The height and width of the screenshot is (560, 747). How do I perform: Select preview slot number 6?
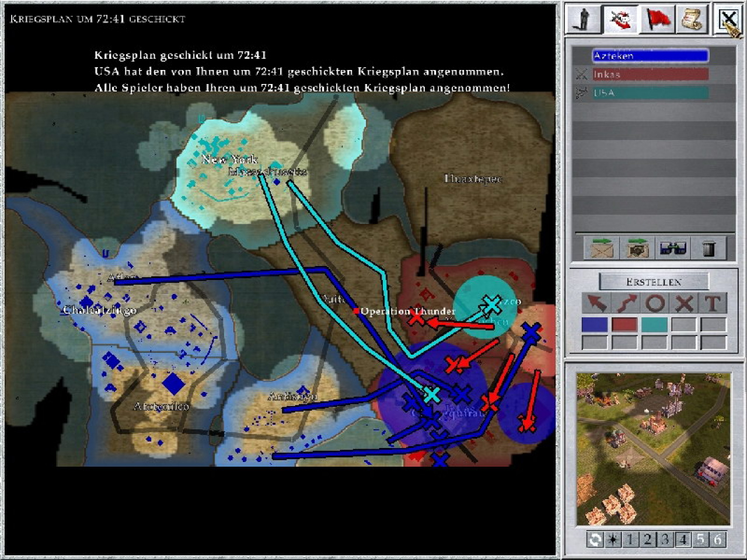[x=717, y=540]
